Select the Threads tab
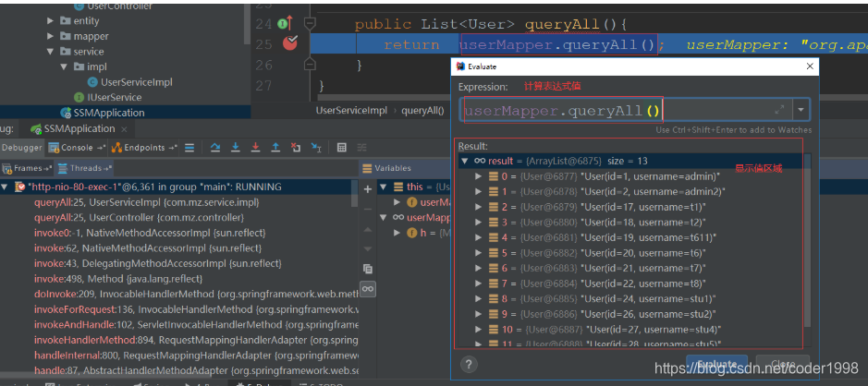Image resolution: width=868 pixels, height=386 pixels. click(x=85, y=168)
